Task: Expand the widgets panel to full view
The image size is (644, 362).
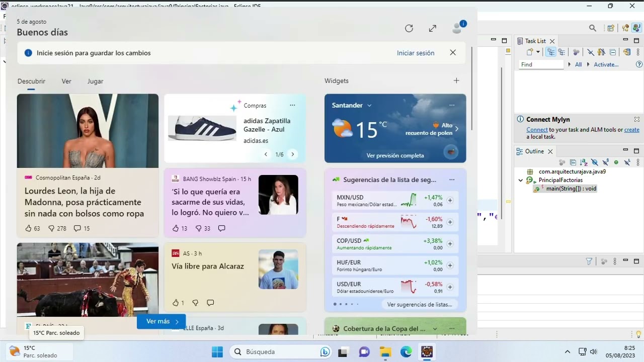Action: [x=433, y=29]
